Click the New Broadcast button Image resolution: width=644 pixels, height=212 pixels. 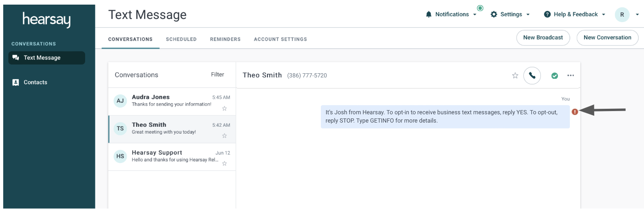tap(543, 38)
